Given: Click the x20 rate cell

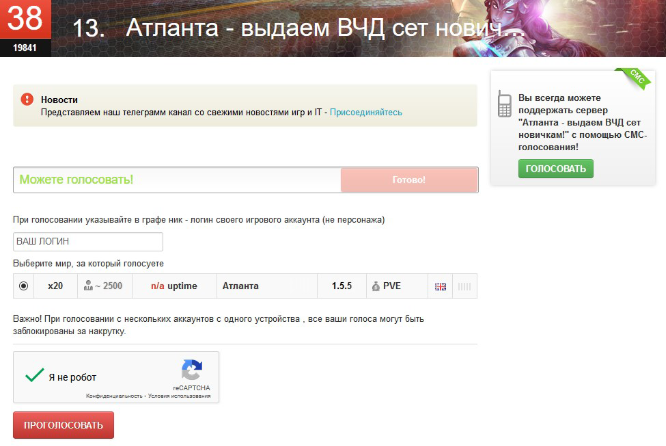Looking at the screenshot, I should coord(55,286).
